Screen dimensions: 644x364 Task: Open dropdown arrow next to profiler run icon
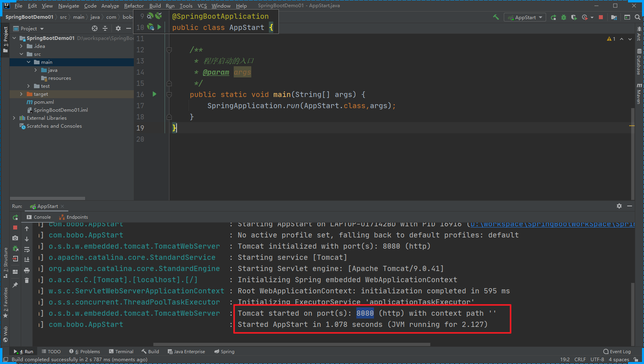coord(592,17)
